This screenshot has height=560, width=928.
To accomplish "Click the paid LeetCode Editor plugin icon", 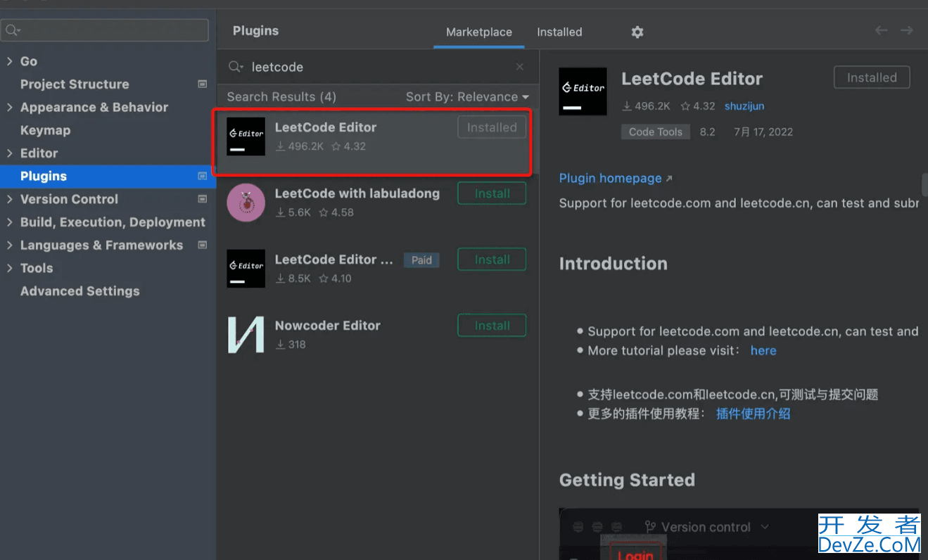I will pyautogui.click(x=246, y=269).
